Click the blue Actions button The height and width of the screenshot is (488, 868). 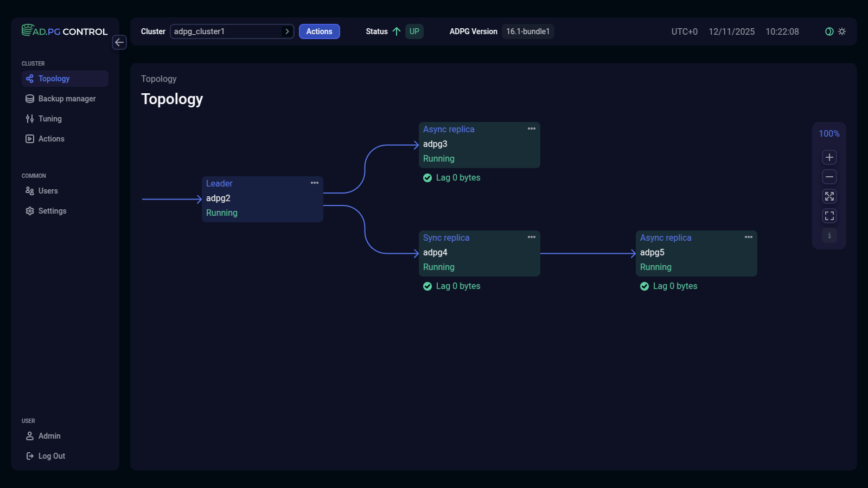(x=319, y=31)
